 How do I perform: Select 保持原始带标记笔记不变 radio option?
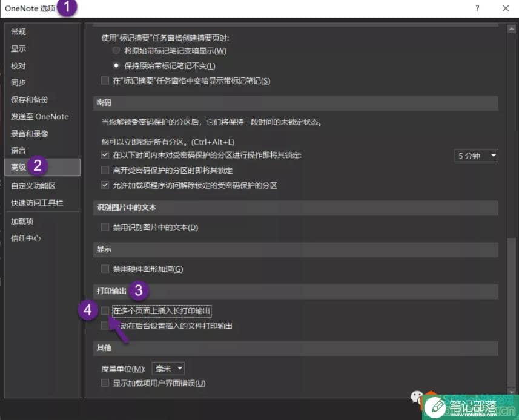(x=116, y=65)
